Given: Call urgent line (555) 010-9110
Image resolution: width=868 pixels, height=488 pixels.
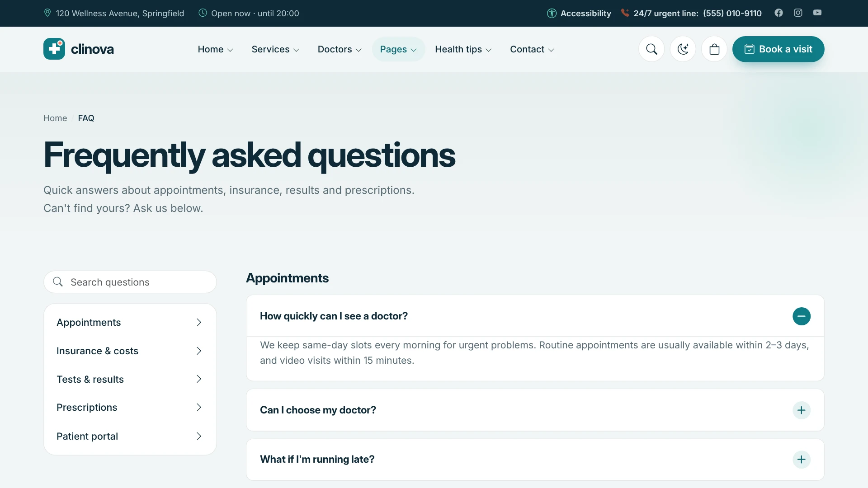Looking at the screenshot, I should tap(732, 13).
